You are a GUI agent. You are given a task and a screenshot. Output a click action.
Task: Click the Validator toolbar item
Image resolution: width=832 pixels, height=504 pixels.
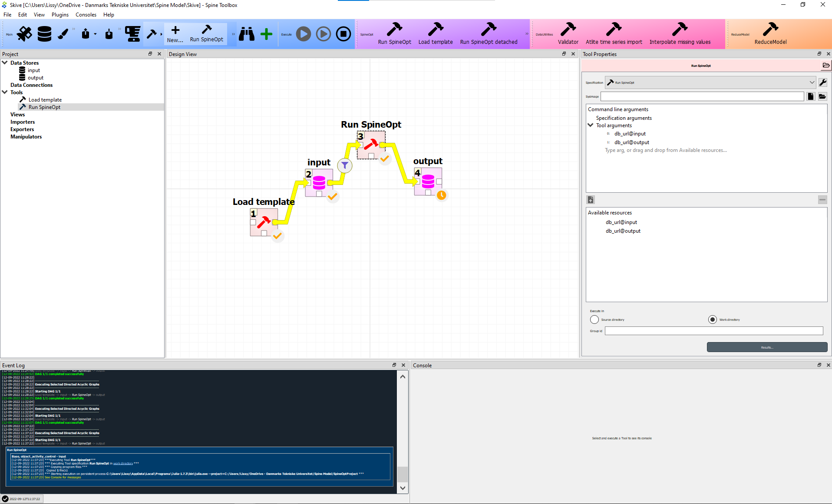pyautogui.click(x=568, y=34)
